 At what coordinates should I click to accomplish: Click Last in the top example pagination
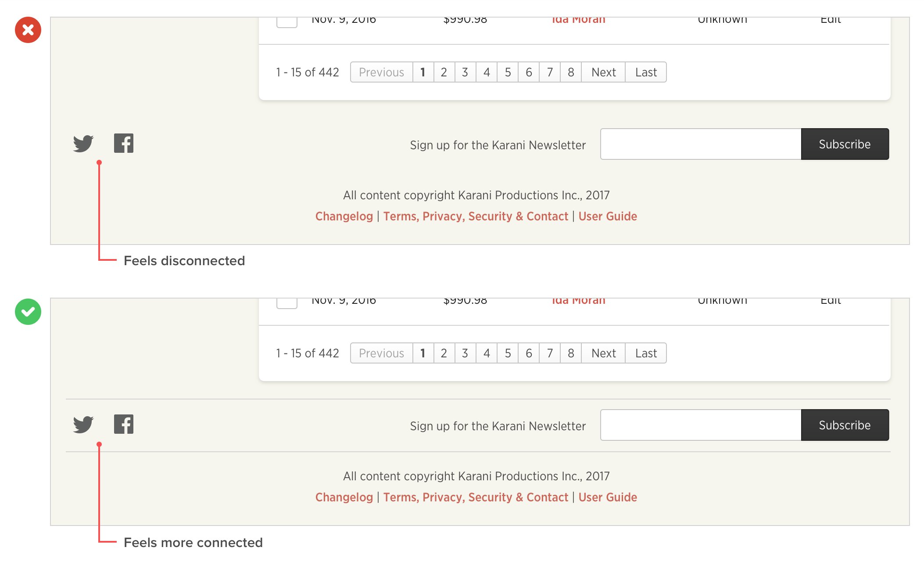coord(646,72)
